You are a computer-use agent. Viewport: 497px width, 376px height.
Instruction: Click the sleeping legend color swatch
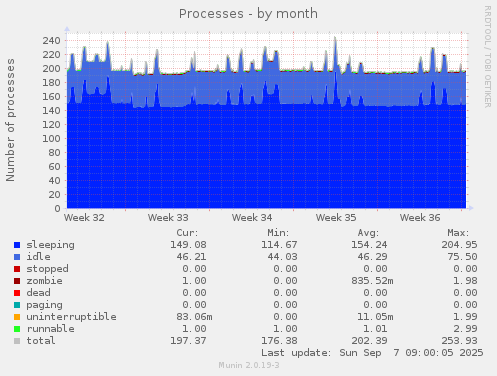click(17, 245)
